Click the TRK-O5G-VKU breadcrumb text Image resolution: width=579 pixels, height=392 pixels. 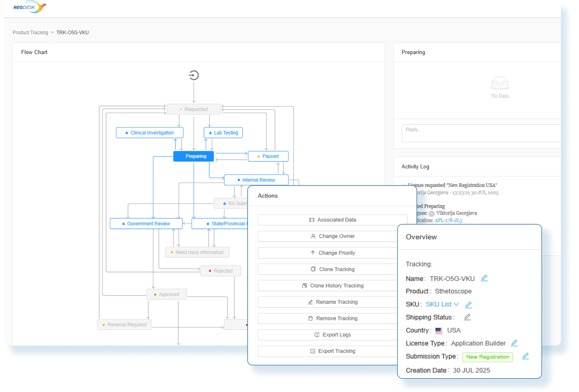(x=72, y=33)
